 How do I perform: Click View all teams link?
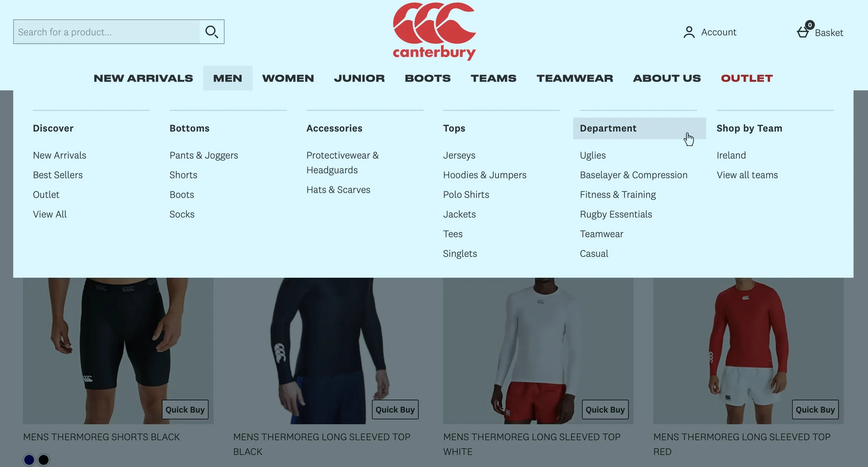pos(747,175)
